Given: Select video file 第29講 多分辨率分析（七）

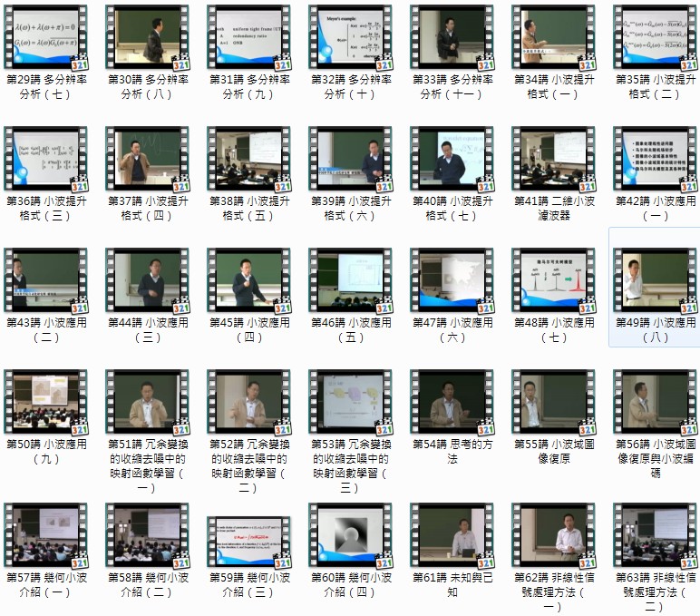Looking at the screenshot, I should coord(45,37).
